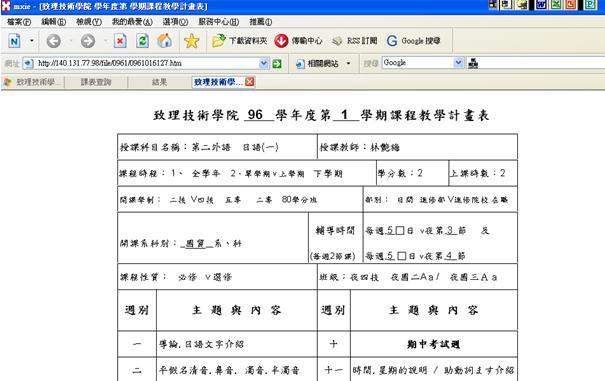The image size is (605, 381).
Task: Click the Google search engine field
Action: [x=417, y=63]
